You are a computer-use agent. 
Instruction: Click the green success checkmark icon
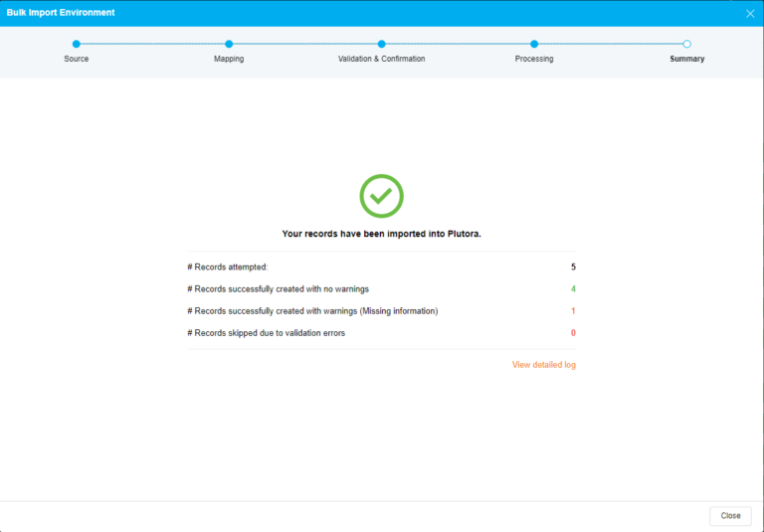coord(381,196)
